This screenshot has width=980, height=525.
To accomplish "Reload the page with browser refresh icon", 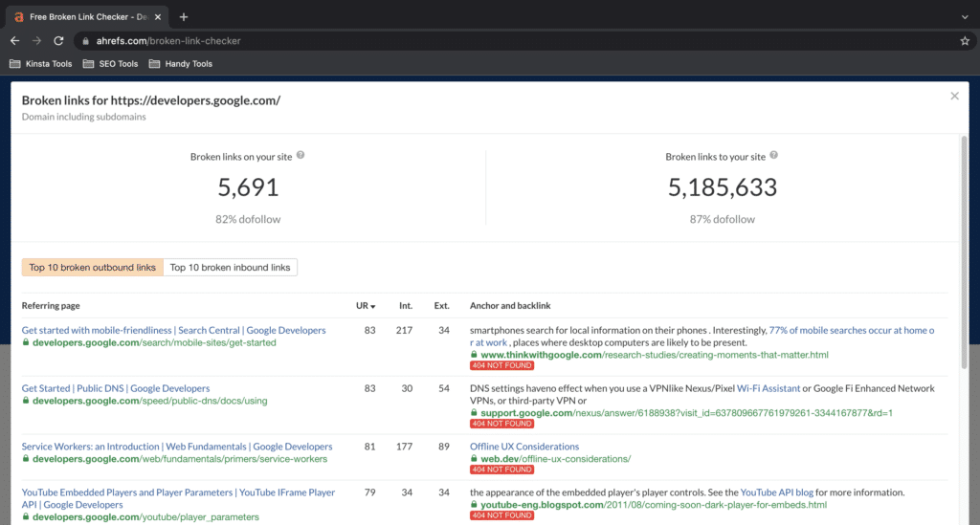I will click(58, 41).
